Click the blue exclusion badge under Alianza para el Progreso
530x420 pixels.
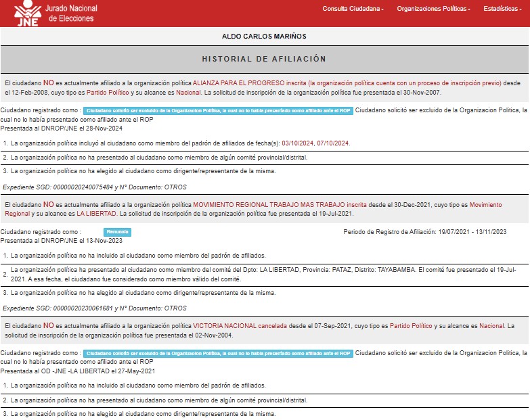click(218, 110)
